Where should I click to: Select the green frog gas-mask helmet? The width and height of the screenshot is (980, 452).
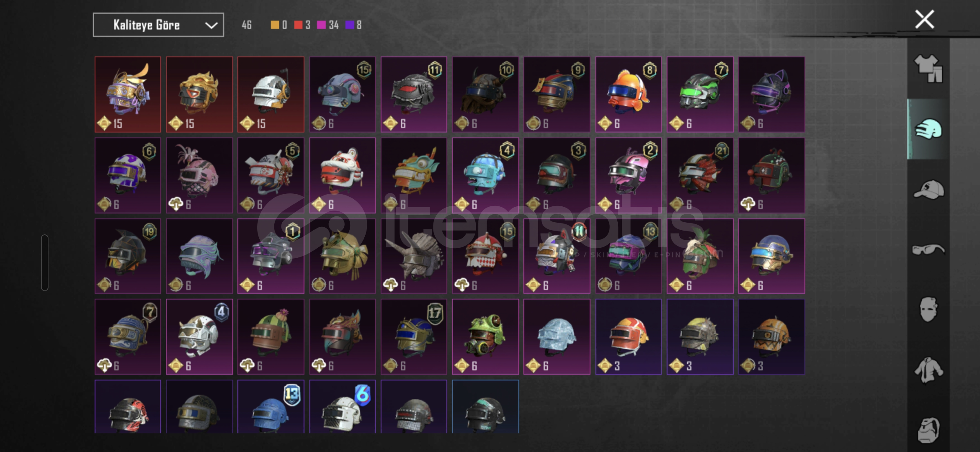pos(485,336)
